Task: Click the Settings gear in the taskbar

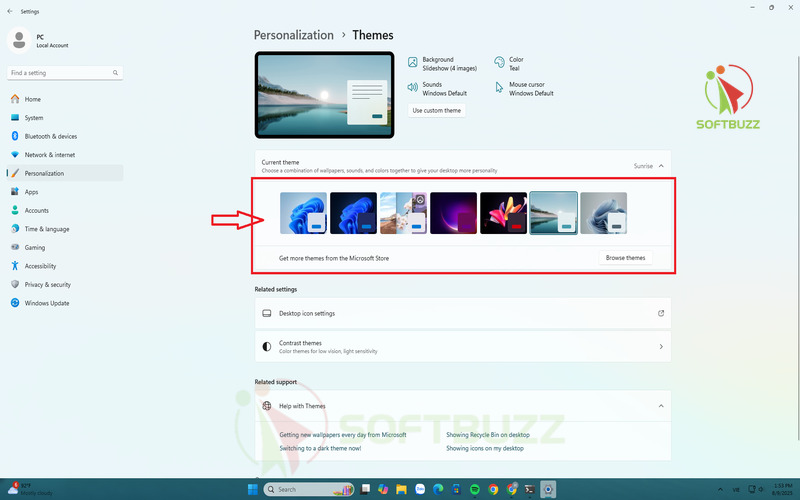Action: click(548, 489)
